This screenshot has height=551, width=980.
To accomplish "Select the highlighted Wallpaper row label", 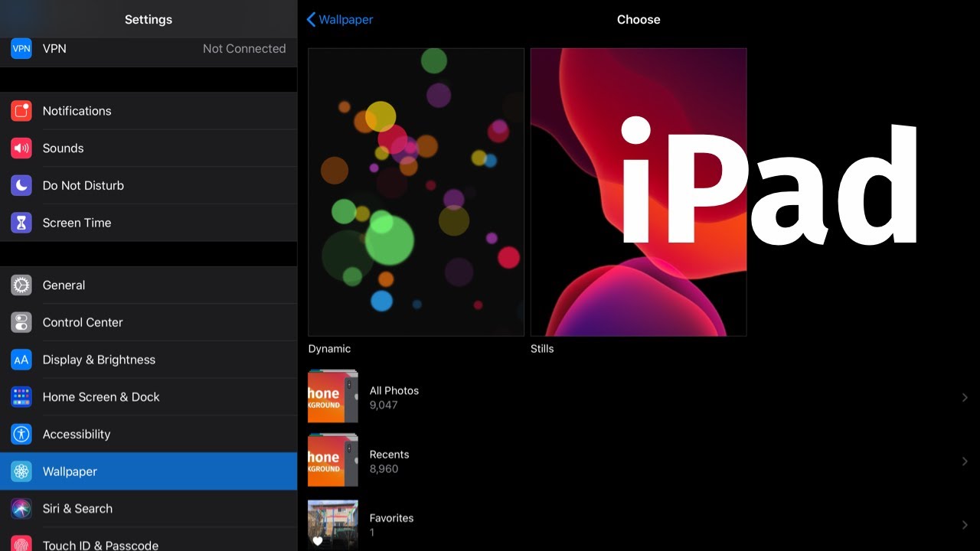I will 70,471.
